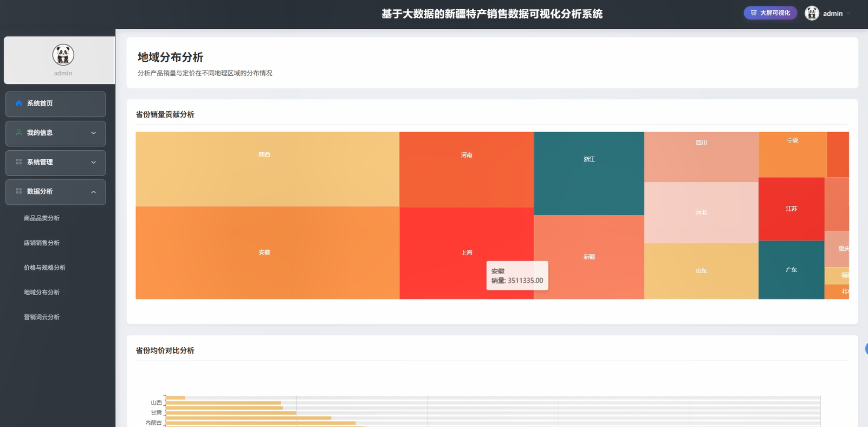Viewport: 868px width, 427px height.
Task: Click the user icon beside 我的信息
Action: point(19,132)
